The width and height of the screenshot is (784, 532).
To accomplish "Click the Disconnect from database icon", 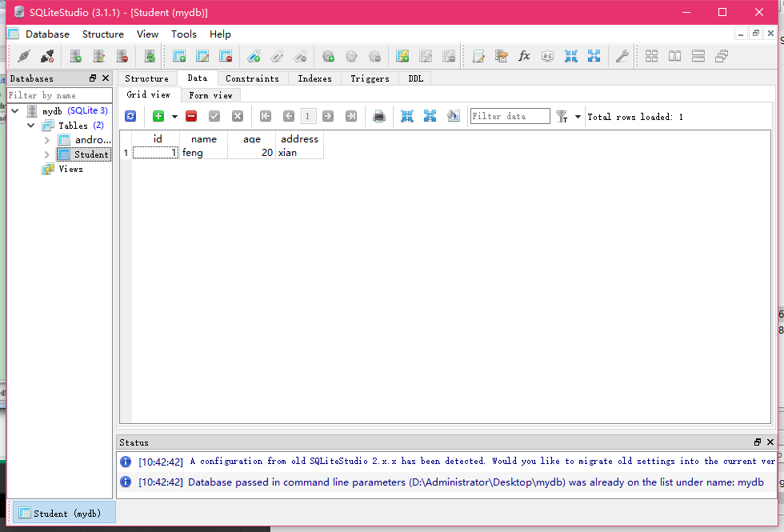I will [x=47, y=56].
